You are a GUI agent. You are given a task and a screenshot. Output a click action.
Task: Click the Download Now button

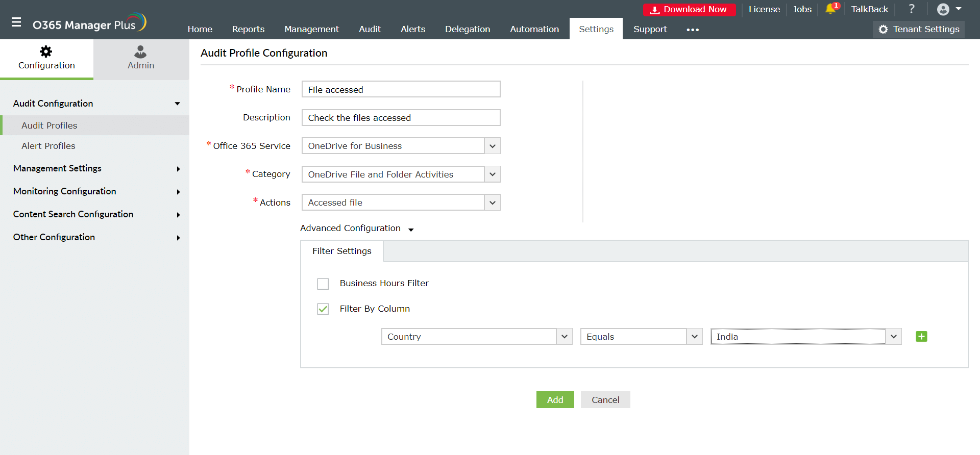(x=689, y=10)
